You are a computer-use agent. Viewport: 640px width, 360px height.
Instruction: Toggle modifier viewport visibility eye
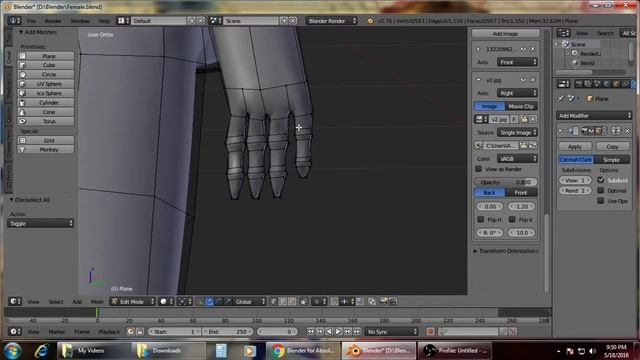(591, 131)
